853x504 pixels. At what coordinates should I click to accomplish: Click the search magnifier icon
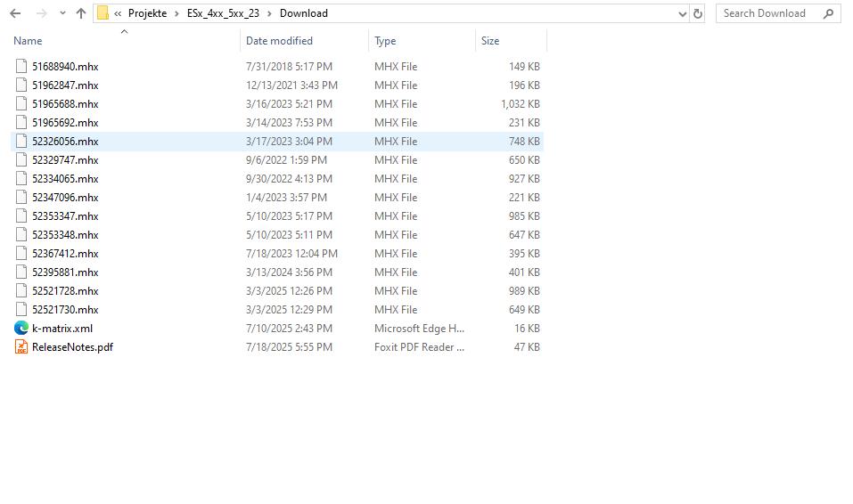828,13
